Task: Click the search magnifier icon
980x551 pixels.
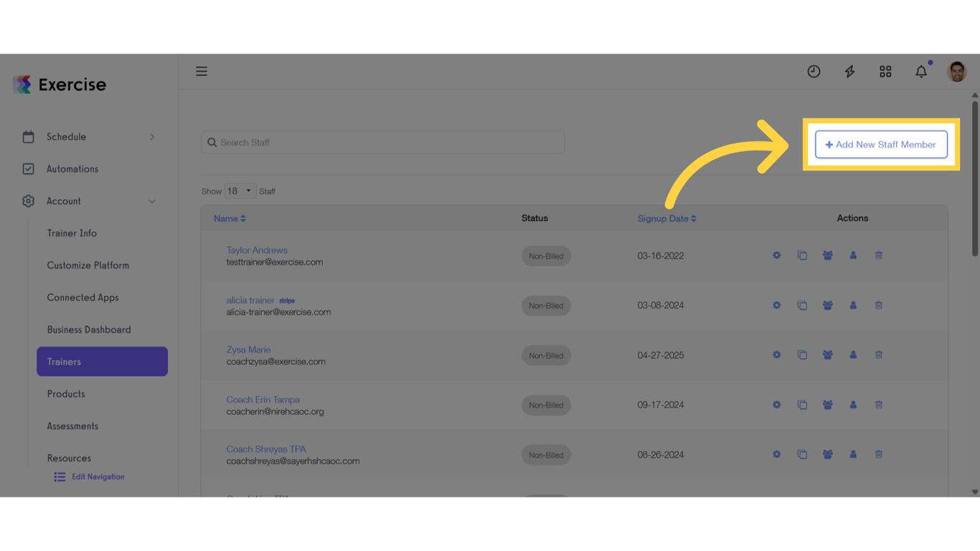Action: [x=212, y=142]
